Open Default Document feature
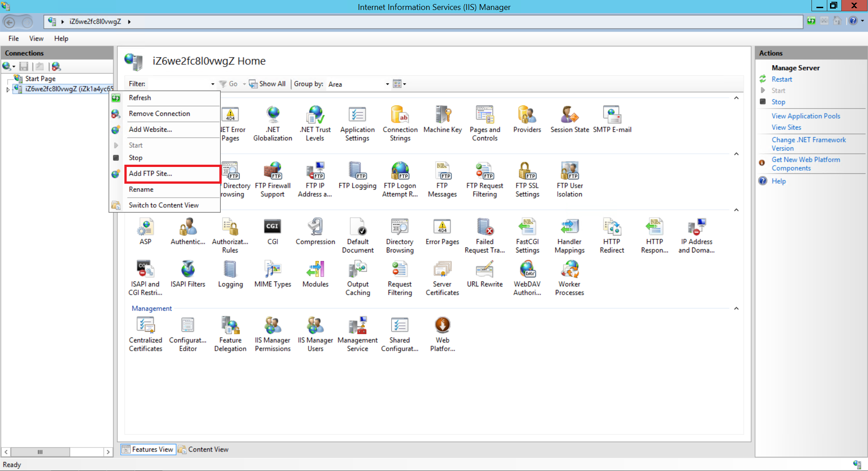This screenshot has height=471, width=868. point(357,235)
